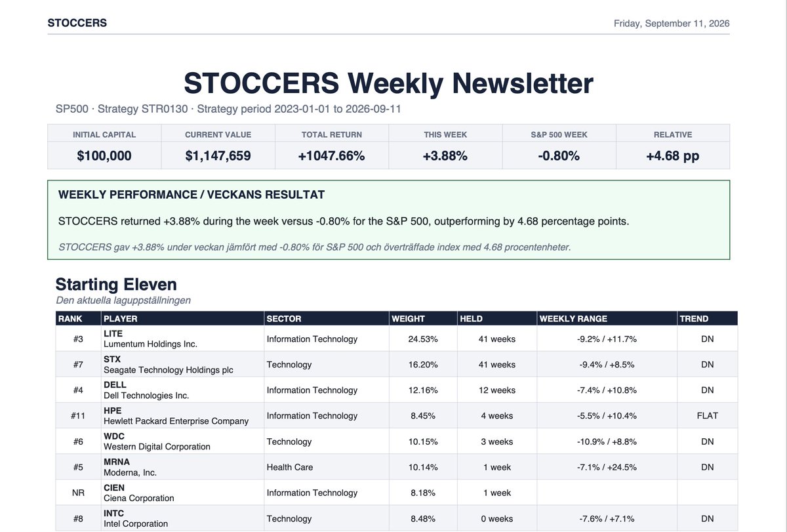Click the Total Return value +1047.66%
Screen dimensions: 787x532
(x=332, y=156)
